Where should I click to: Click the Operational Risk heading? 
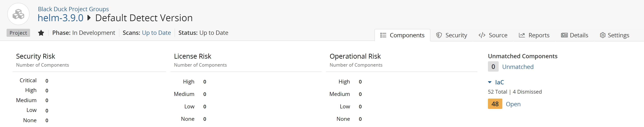click(x=355, y=56)
